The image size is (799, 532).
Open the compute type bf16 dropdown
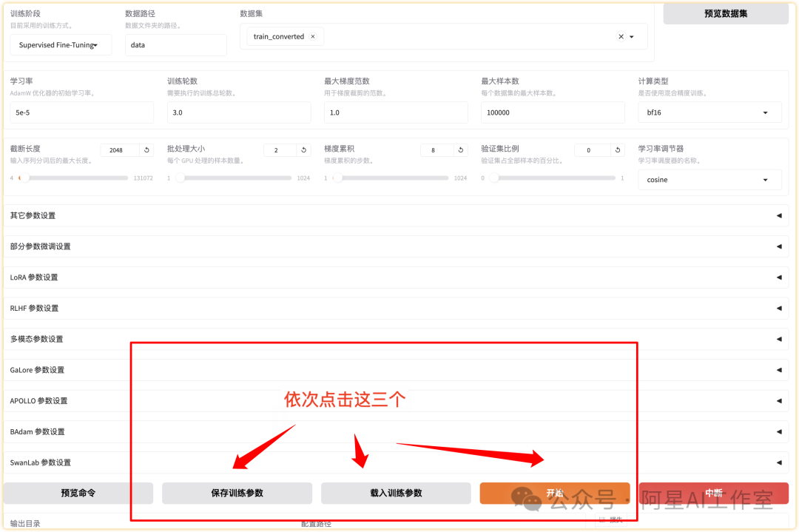[709, 112]
